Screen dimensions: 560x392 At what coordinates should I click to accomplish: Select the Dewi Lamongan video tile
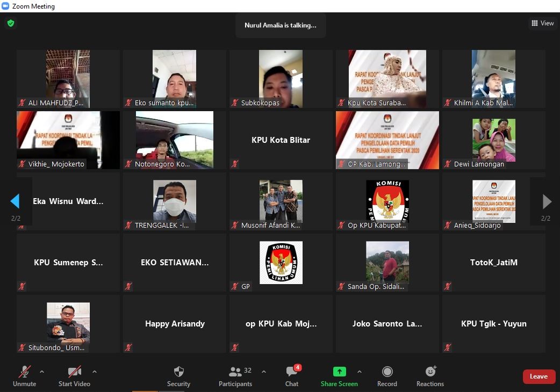click(493, 140)
